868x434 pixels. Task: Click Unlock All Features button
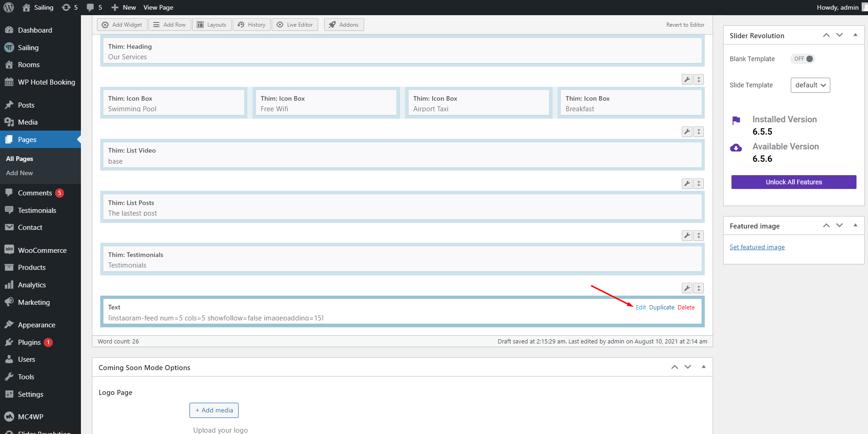(x=794, y=182)
